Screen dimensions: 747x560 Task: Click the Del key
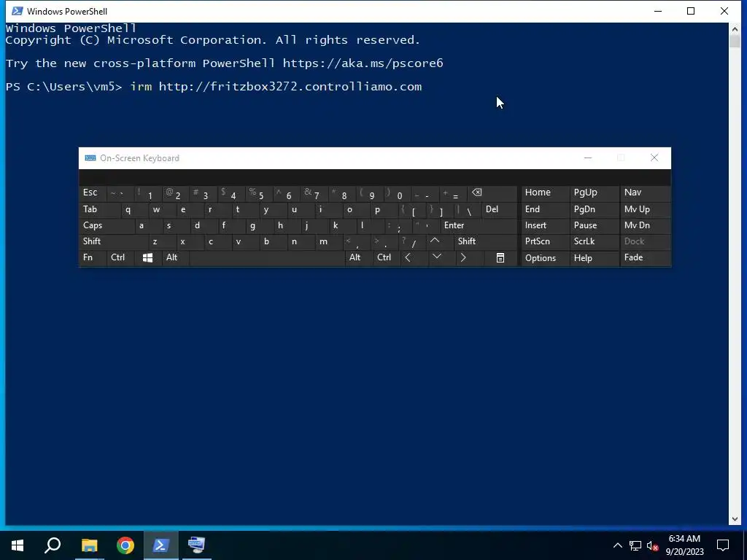point(499,209)
